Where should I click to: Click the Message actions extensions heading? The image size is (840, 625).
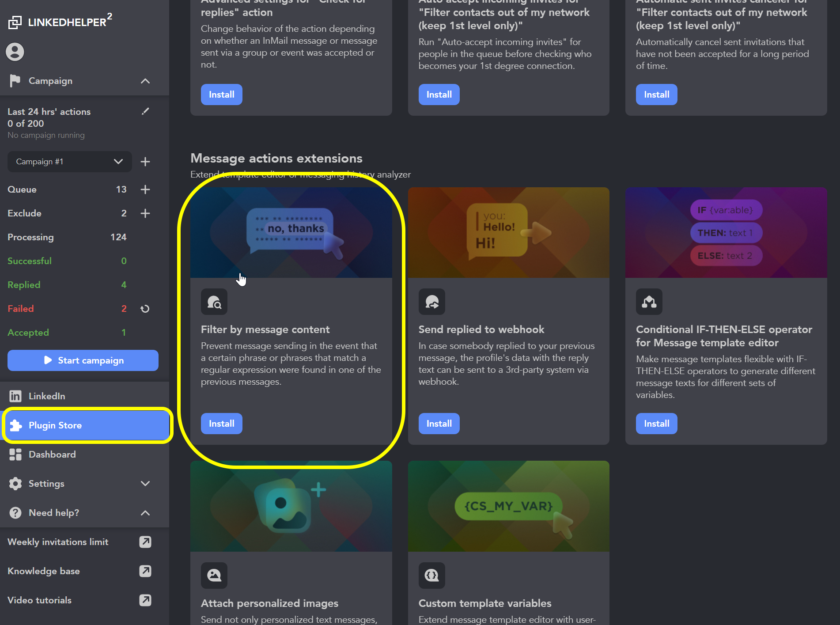[x=276, y=158]
